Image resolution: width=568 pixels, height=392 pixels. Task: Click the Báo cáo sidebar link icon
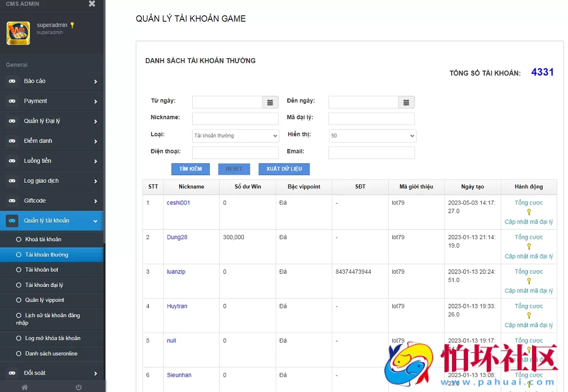(12, 81)
